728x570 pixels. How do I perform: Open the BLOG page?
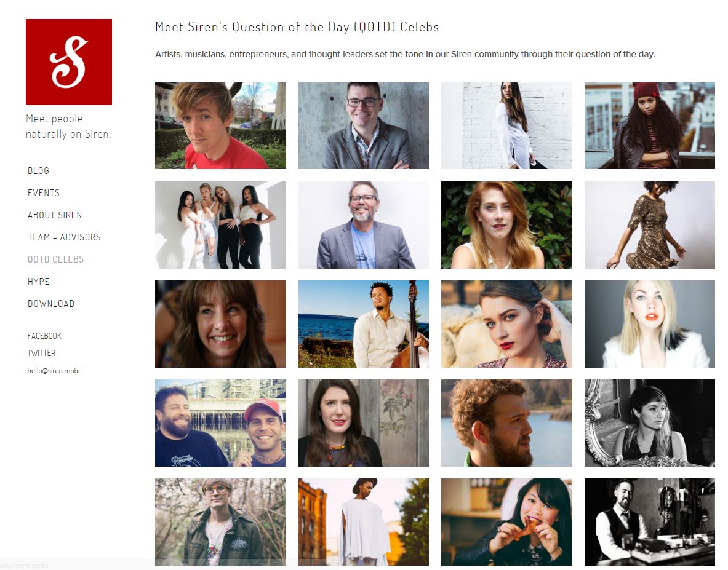click(x=39, y=171)
